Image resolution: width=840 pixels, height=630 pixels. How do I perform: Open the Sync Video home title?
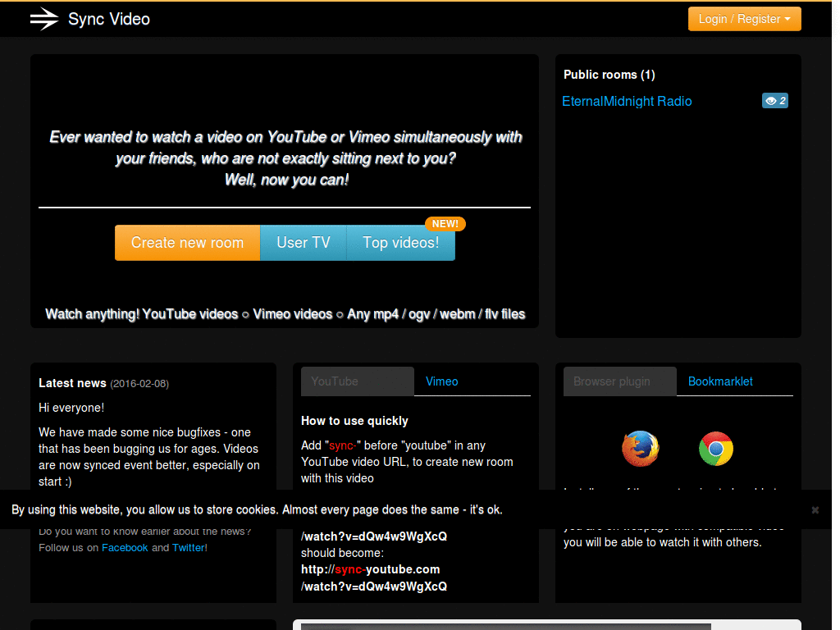(109, 20)
